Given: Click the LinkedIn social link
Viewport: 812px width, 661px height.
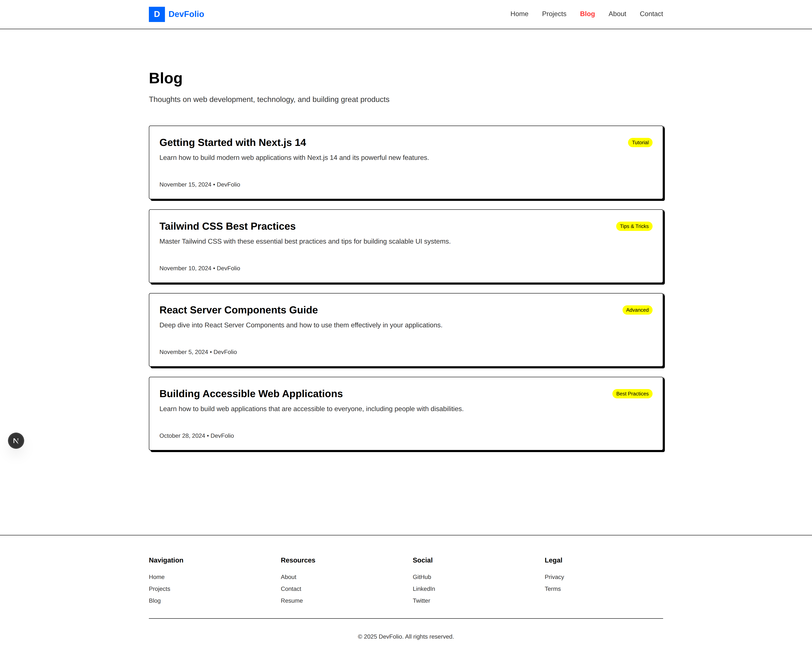Looking at the screenshot, I should (x=423, y=589).
